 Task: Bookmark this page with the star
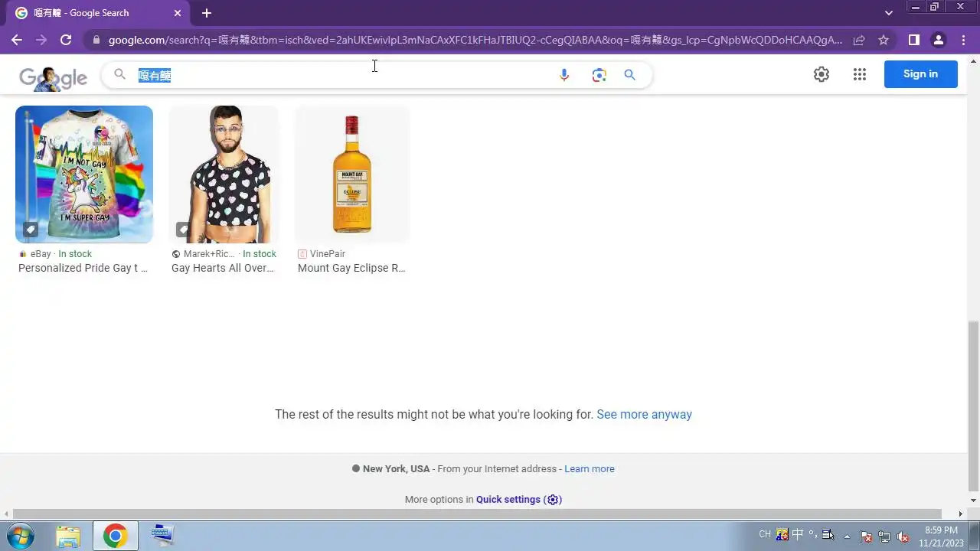884,40
